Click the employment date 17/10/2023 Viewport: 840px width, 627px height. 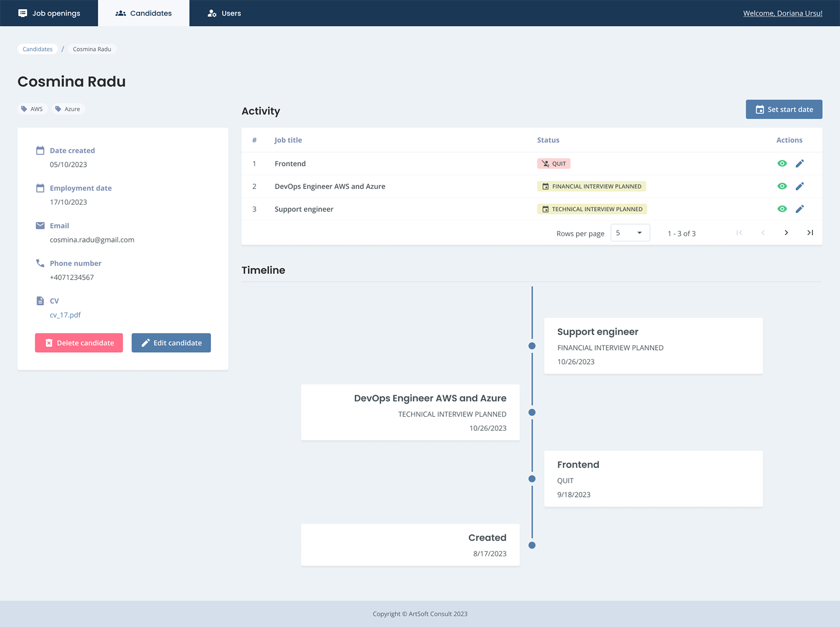coord(68,202)
